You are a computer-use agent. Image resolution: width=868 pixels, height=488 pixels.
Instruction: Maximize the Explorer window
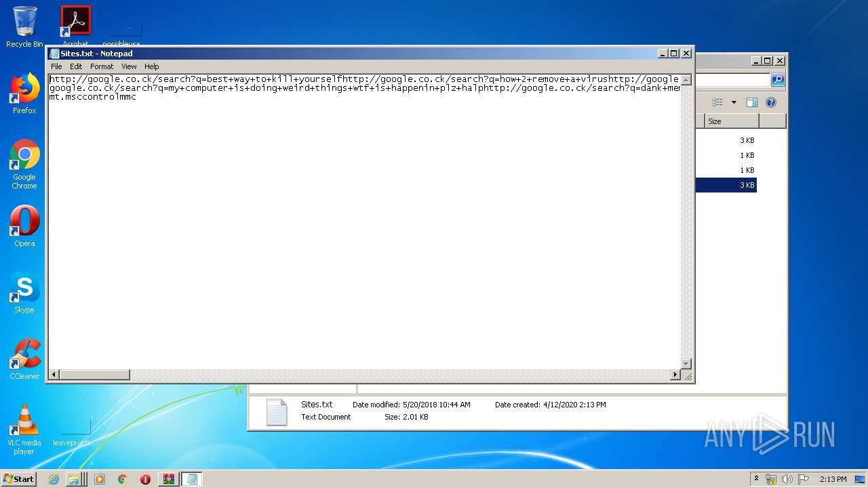[x=767, y=60]
